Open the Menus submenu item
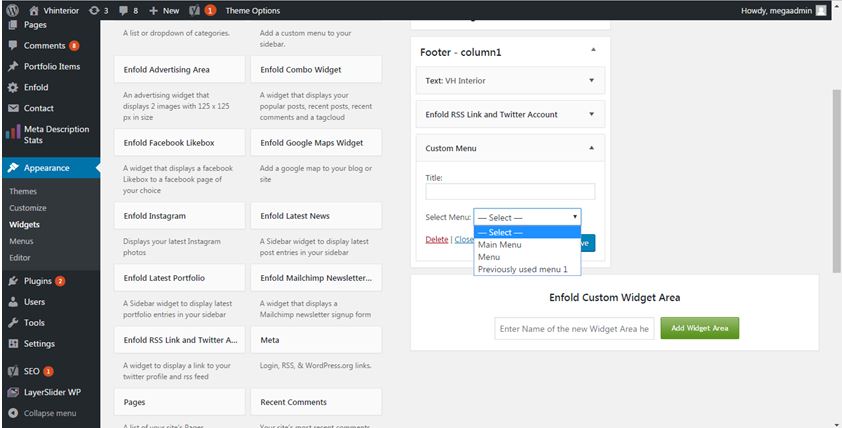Viewport: 842px width, 428px height. click(21, 241)
